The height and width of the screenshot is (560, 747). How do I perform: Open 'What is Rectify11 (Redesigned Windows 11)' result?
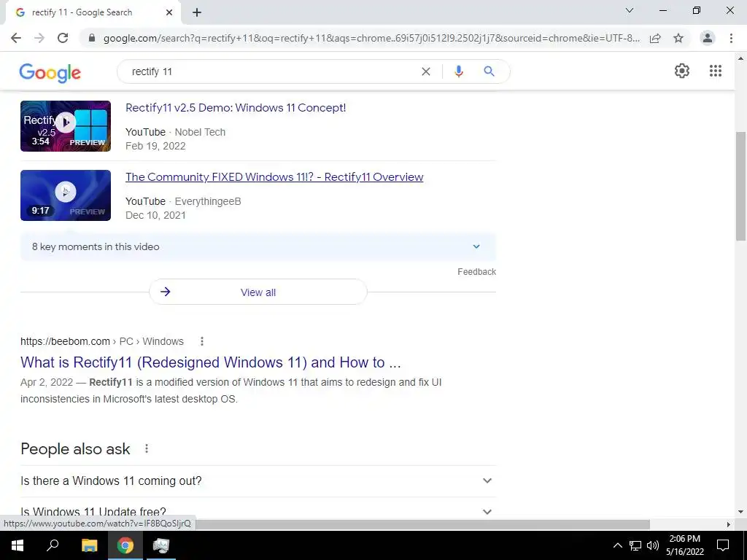coord(211,362)
